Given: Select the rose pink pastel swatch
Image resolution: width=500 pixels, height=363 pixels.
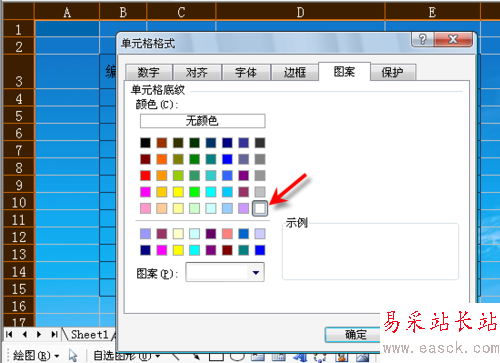Looking at the screenshot, I should 145,209.
